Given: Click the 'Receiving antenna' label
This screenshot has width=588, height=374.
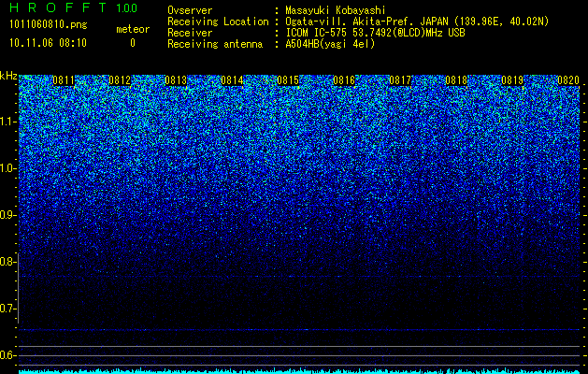Looking at the screenshot, I should pos(215,44).
